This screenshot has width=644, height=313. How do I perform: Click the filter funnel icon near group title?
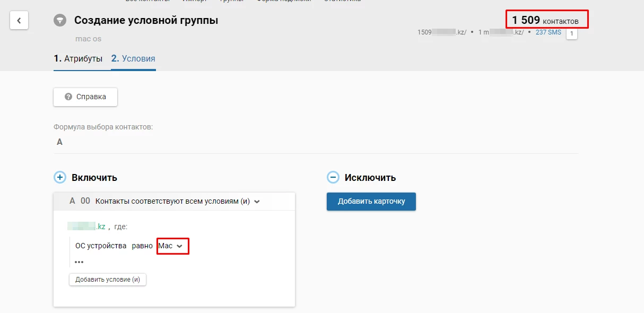60,20
